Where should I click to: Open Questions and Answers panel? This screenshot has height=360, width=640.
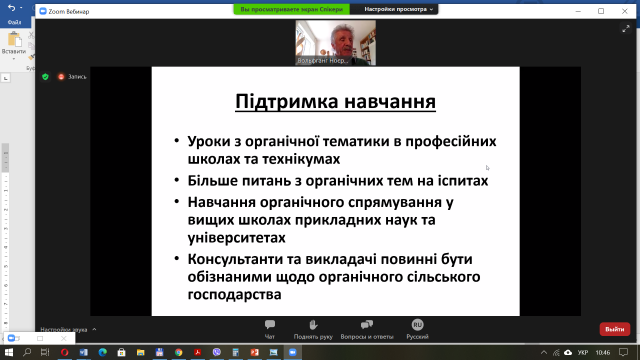[367, 330]
